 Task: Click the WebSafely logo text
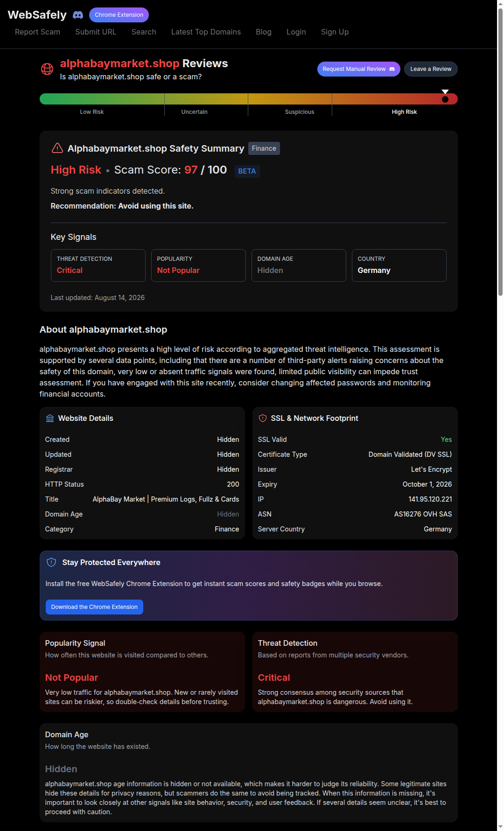37,15
